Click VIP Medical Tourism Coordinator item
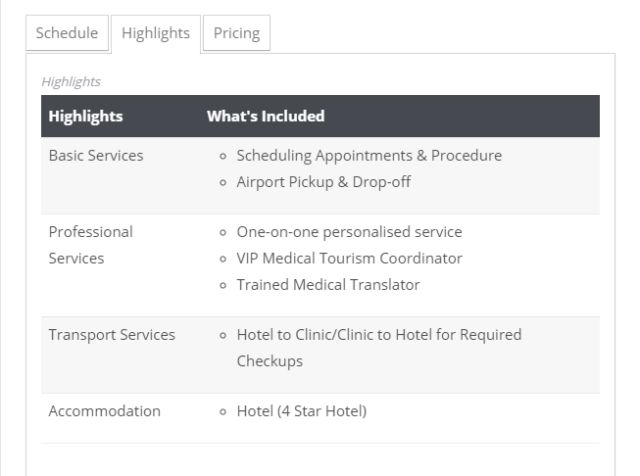640x476 pixels. pos(349,258)
